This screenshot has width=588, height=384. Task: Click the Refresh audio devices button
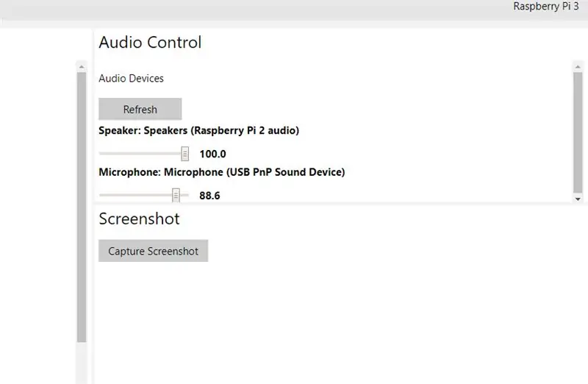click(x=140, y=109)
